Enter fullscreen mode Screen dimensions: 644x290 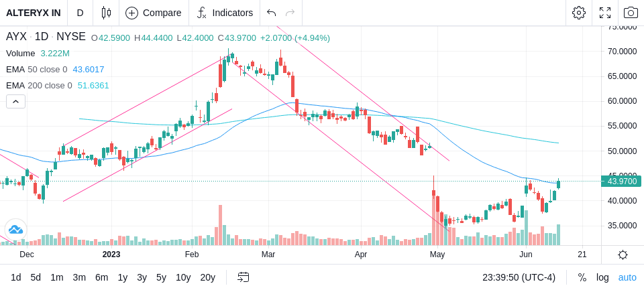coord(605,13)
